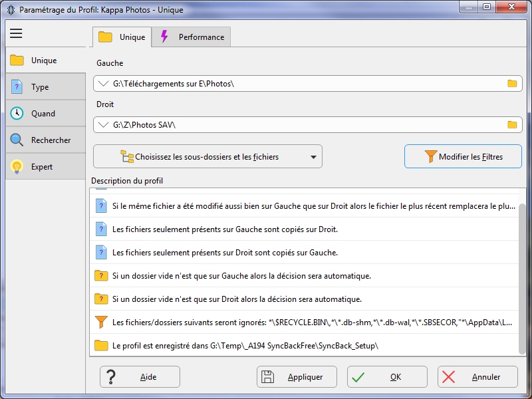532x399 pixels.
Task: Browse for the Droit folder
Action: coord(512,125)
